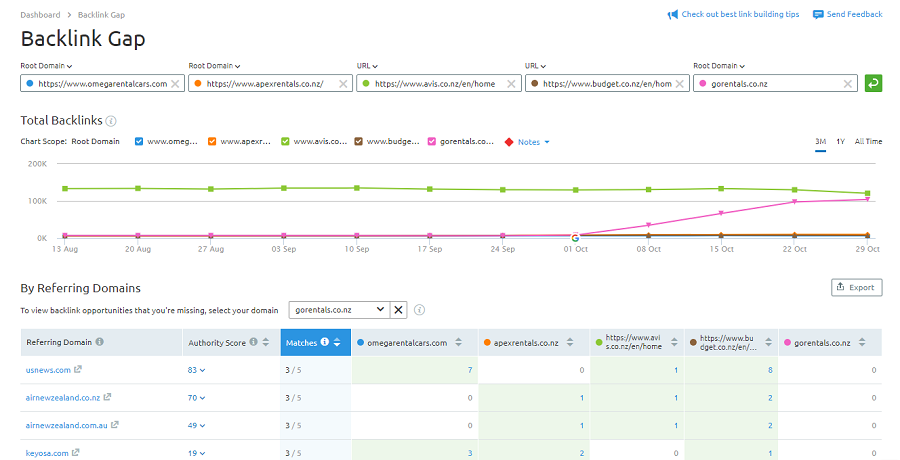Image resolution: width=900 pixels, height=460 pixels.
Task: Clear the selected gorentals.co.nz domain filter
Action: tap(398, 310)
